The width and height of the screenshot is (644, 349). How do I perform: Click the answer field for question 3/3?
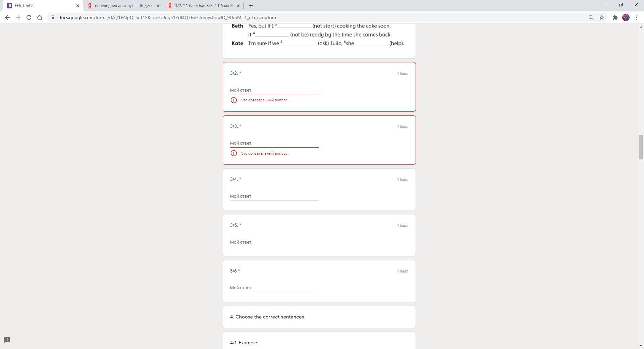[x=274, y=143]
